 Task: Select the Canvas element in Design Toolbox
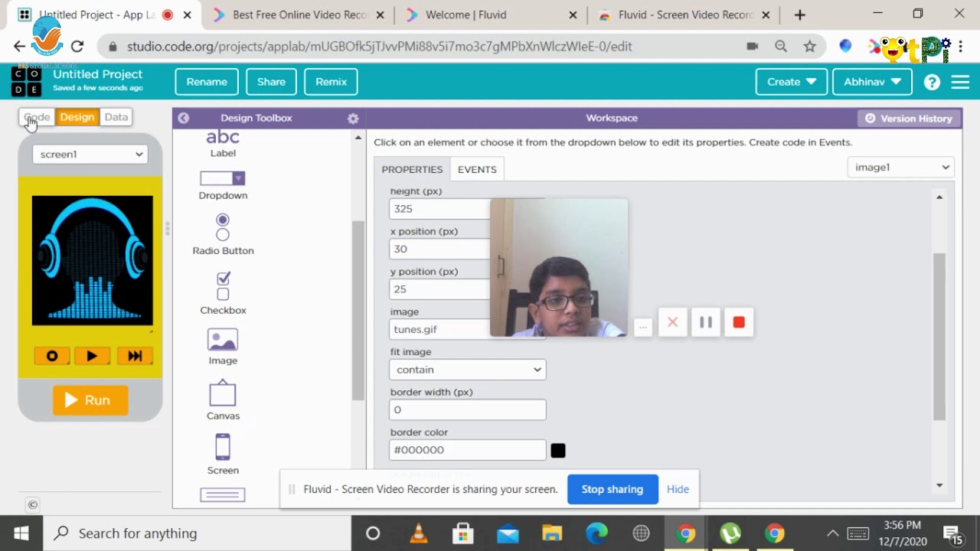223,399
